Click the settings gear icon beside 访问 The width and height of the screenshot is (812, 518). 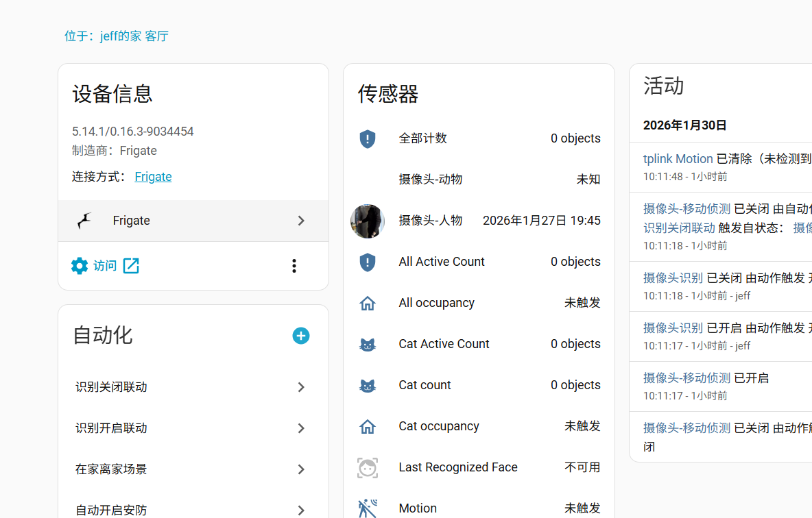pyautogui.click(x=80, y=266)
